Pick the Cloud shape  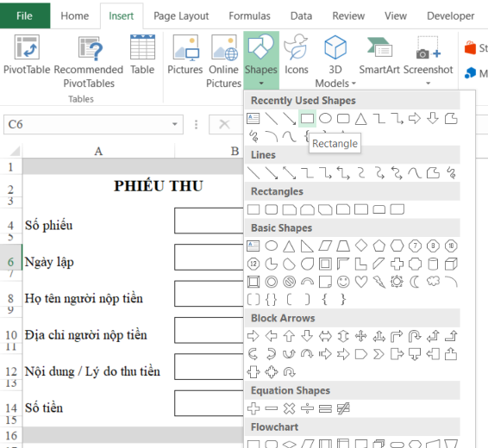click(433, 282)
